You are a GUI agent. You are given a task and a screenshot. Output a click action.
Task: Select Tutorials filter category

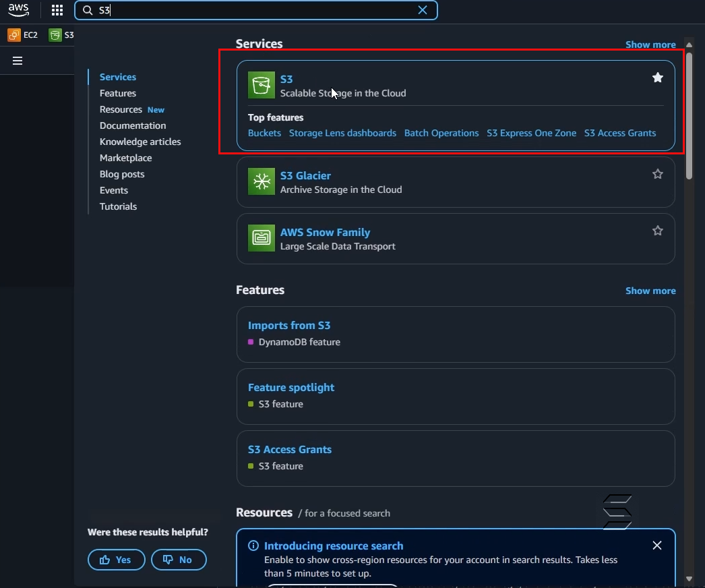tap(118, 206)
